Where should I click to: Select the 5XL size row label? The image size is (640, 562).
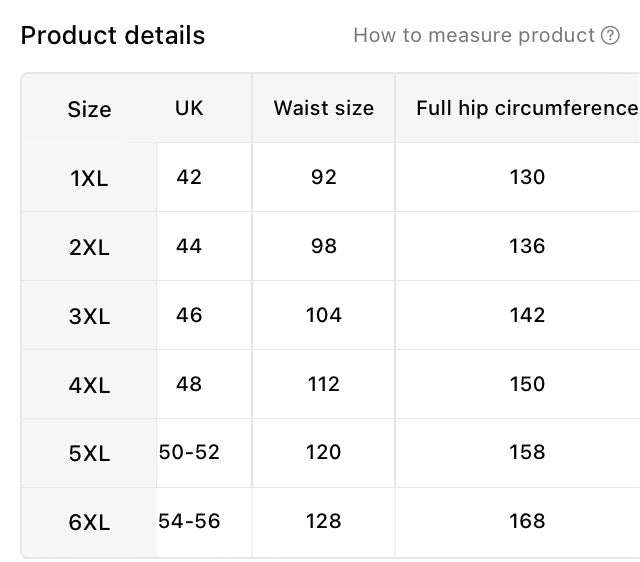[x=89, y=453]
